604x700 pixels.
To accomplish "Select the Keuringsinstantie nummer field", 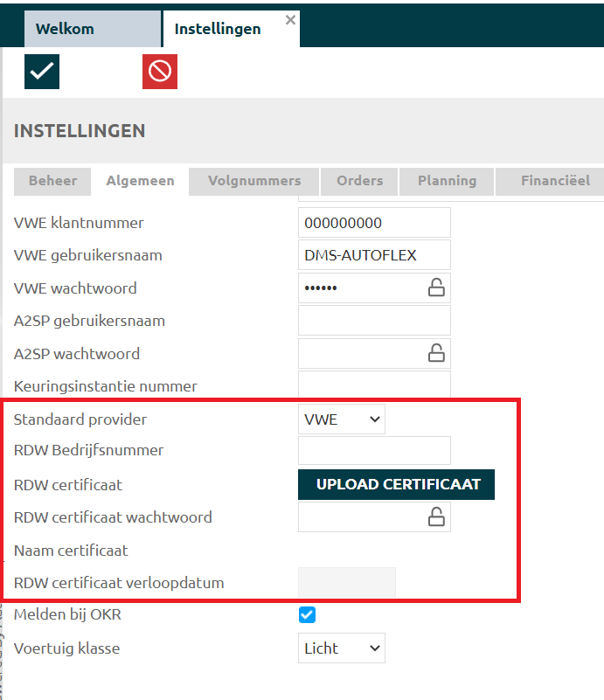I will [374, 384].
